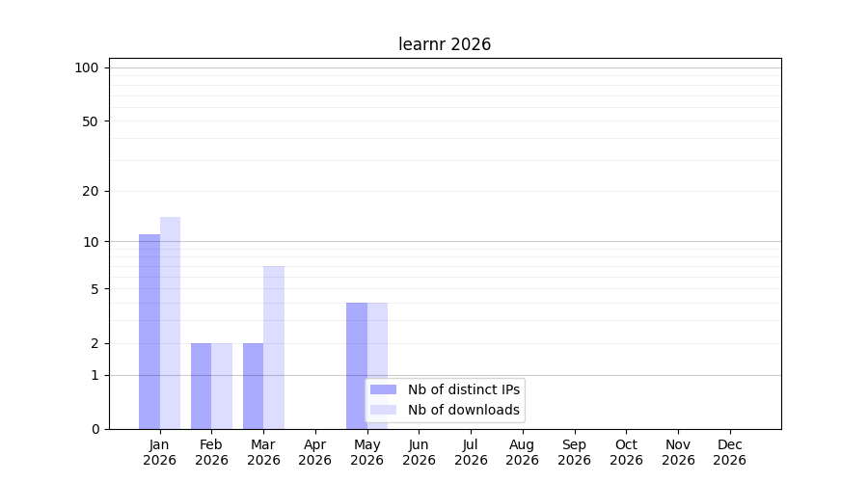
Task: Select the 'Nb of distinct IPs' legend swatch
Action: click(383, 389)
